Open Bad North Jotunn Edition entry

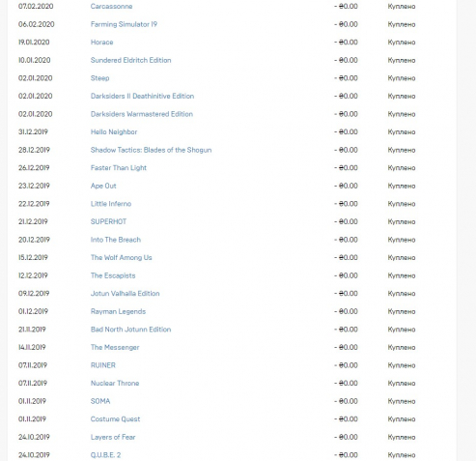[130, 330]
